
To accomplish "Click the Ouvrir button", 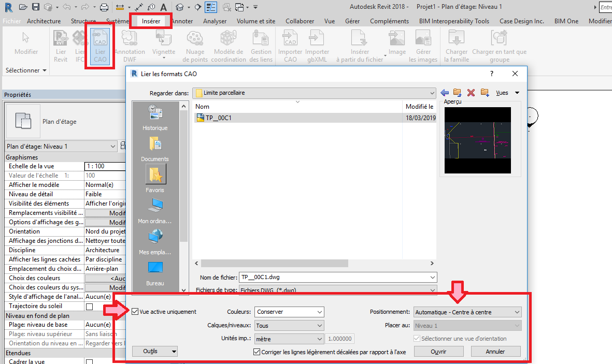I will click(x=439, y=352).
